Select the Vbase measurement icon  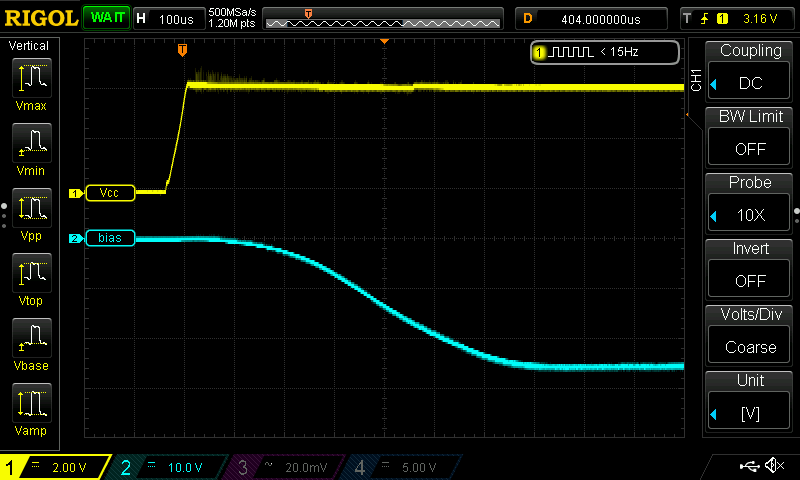pyautogui.click(x=32, y=337)
